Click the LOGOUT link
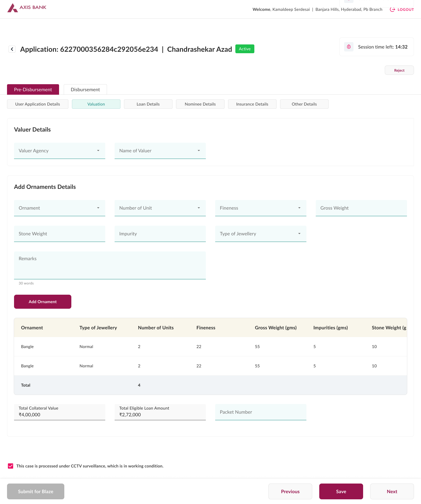 [406, 10]
